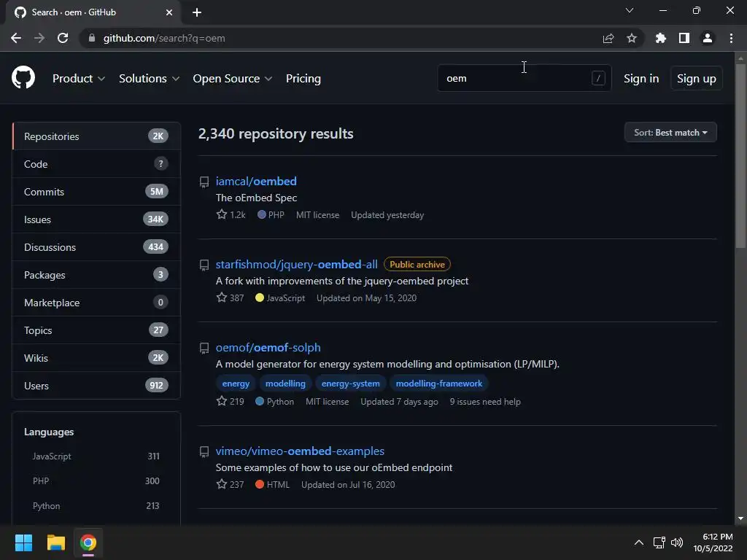This screenshot has width=747, height=560.
Task: Open vimeo/vimeo-oembed-examples repository
Action: coord(300,451)
